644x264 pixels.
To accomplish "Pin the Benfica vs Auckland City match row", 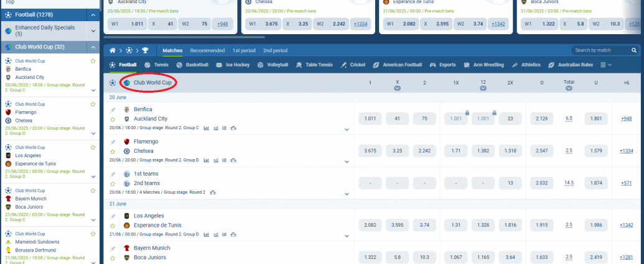I will pyautogui.click(x=112, y=110).
